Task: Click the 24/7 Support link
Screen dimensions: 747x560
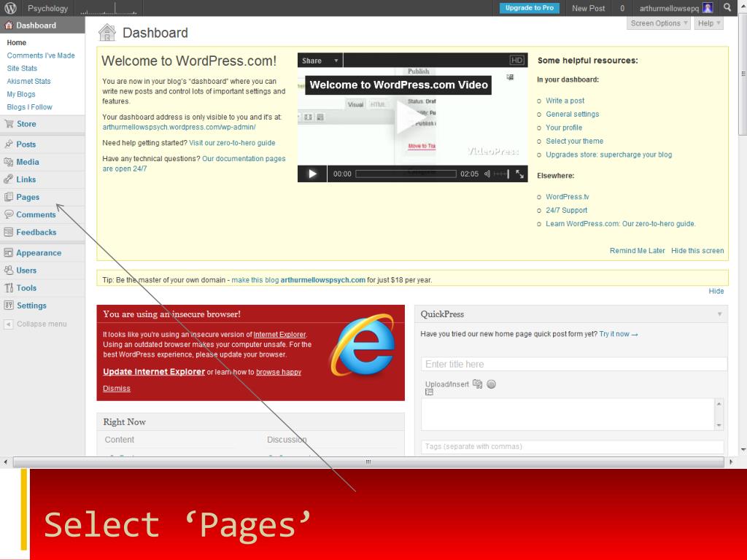Action: click(x=566, y=210)
